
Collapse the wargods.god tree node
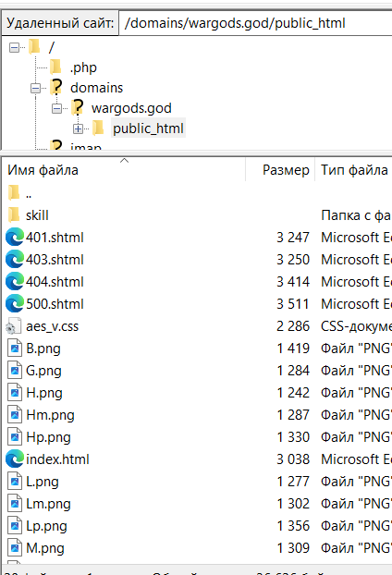56,108
